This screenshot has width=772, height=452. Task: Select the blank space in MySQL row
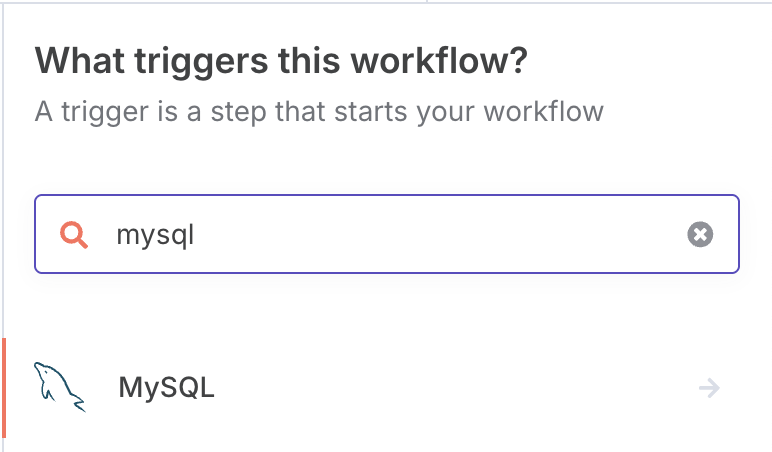[x=453, y=388]
